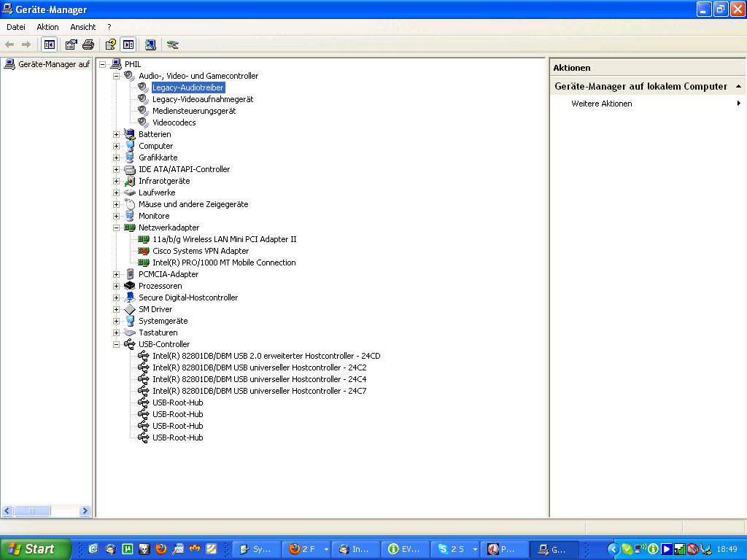Viewport: 747px width, 560px height.
Task: Click the Secure Digital-Hostcontroller icon
Action: tap(130, 297)
